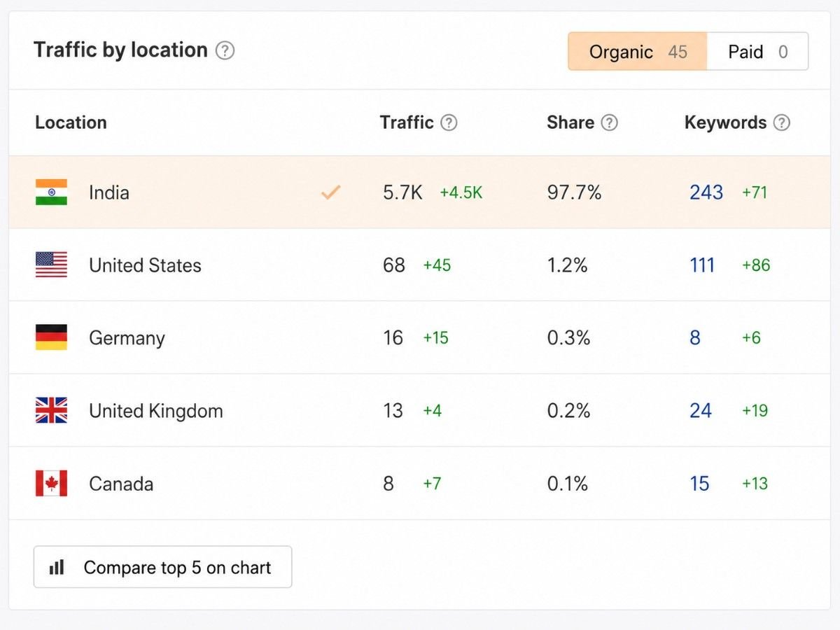Click United Kingdom share 0.2%

(x=569, y=411)
